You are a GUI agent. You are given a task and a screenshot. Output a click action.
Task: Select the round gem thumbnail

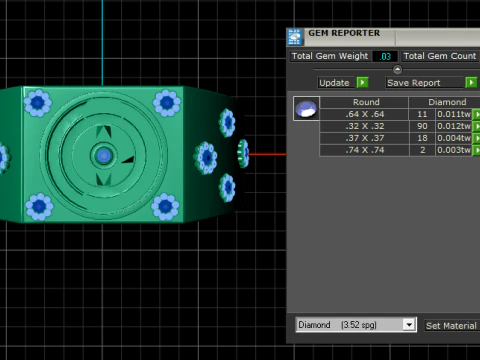[x=306, y=108]
